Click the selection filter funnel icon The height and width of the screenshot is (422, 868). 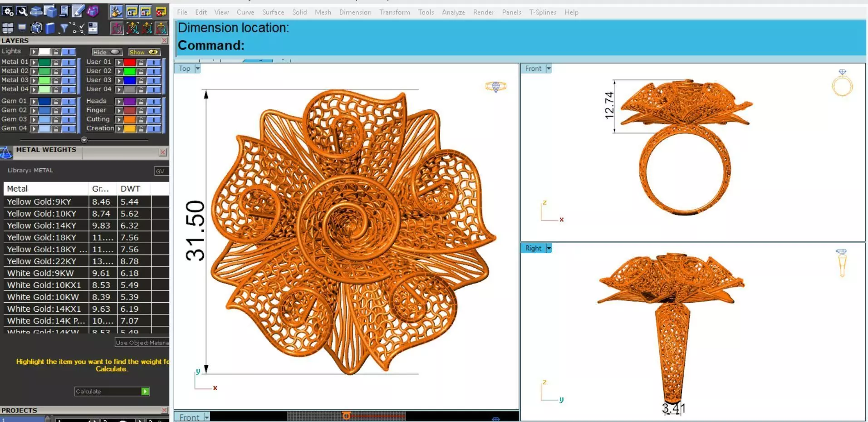coord(64,28)
